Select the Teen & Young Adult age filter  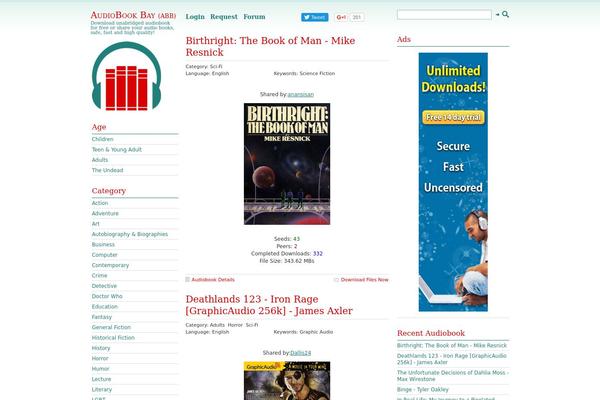point(117,150)
